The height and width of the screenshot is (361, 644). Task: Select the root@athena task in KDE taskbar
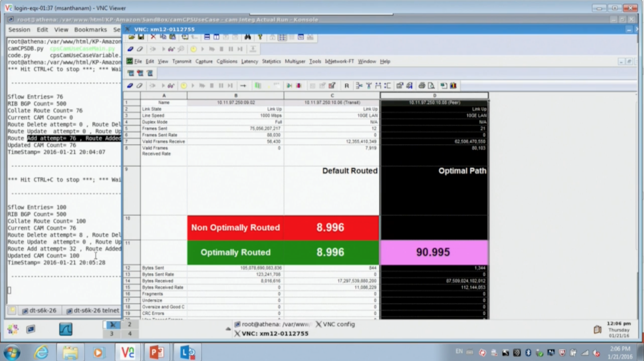pos(272,324)
